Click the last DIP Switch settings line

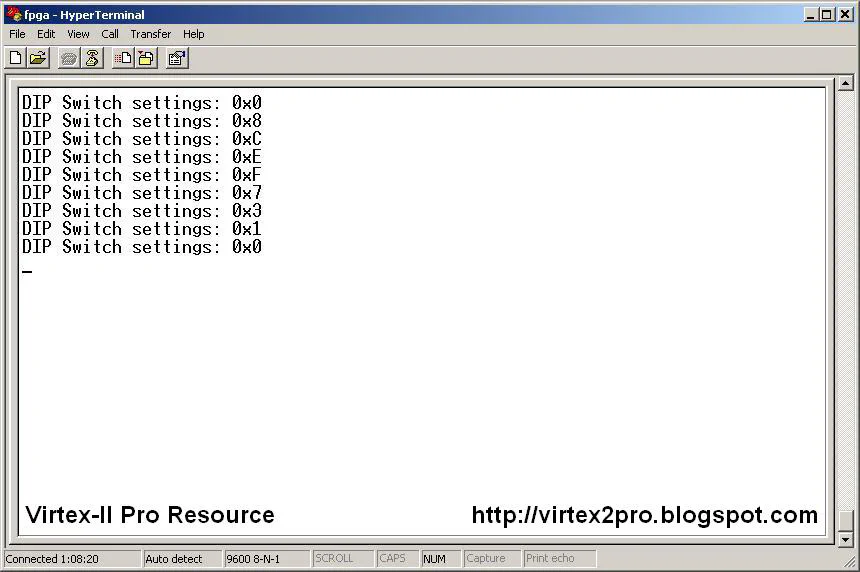pyautogui.click(x=142, y=247)
